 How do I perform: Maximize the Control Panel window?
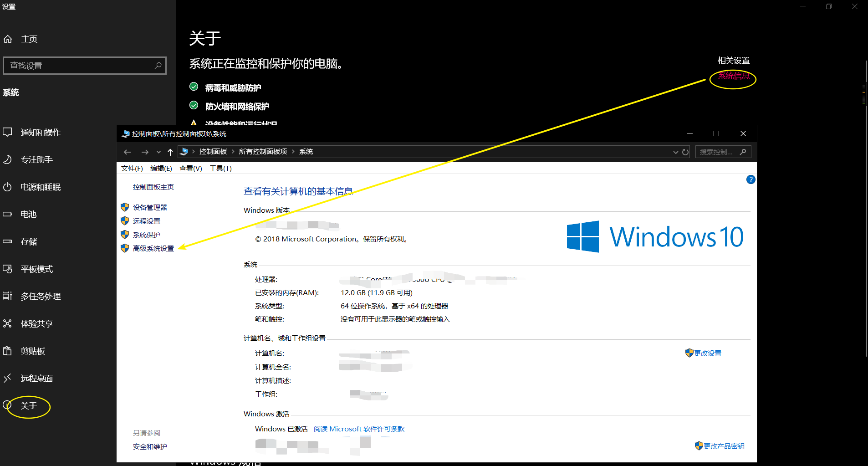pos(716,133)
